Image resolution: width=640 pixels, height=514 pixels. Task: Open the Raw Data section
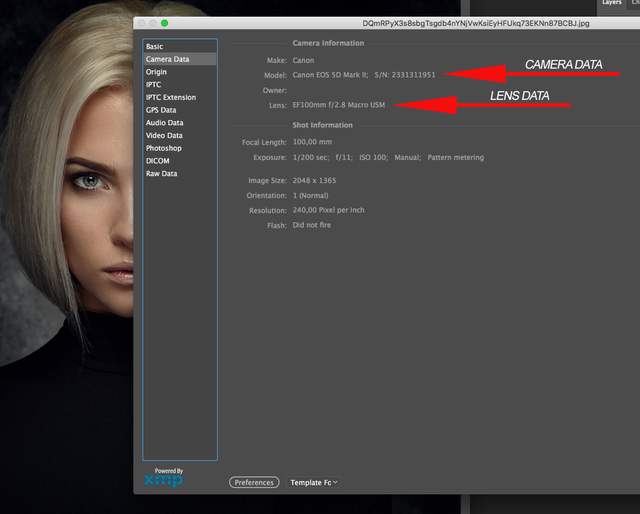(x=180, y=173)
